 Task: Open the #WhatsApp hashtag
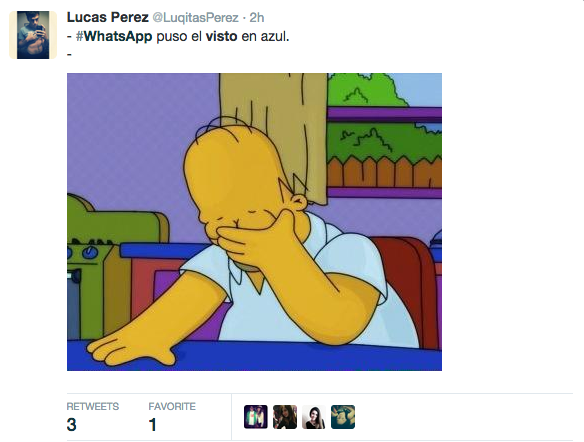[114, 36]
